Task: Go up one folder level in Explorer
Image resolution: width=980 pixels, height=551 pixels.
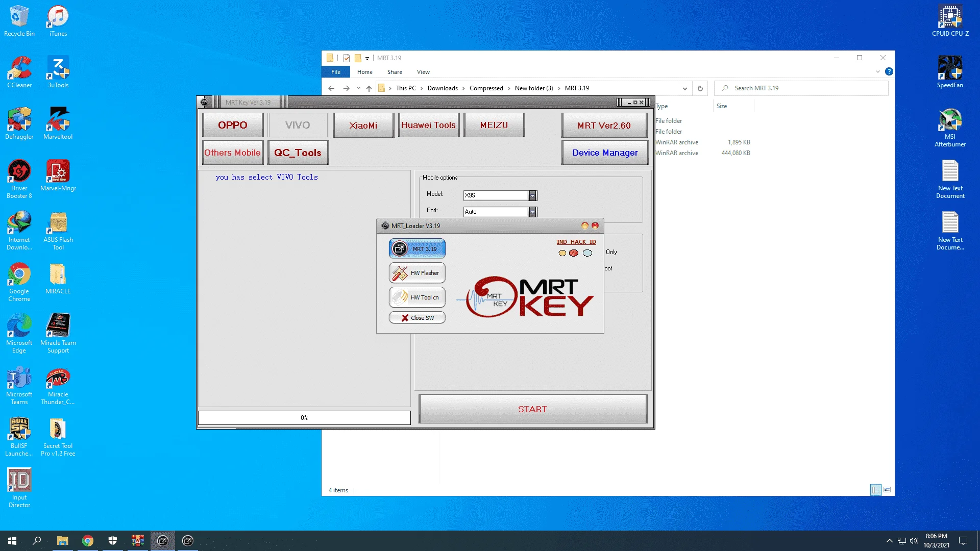Action: coord(369,88)
